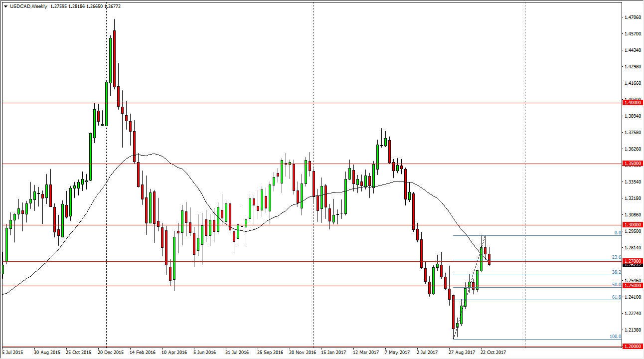This screenshot has height=359, width=644.
Task: Click the red 1.27000 support level tag
Action: click(x=632, y=261)
